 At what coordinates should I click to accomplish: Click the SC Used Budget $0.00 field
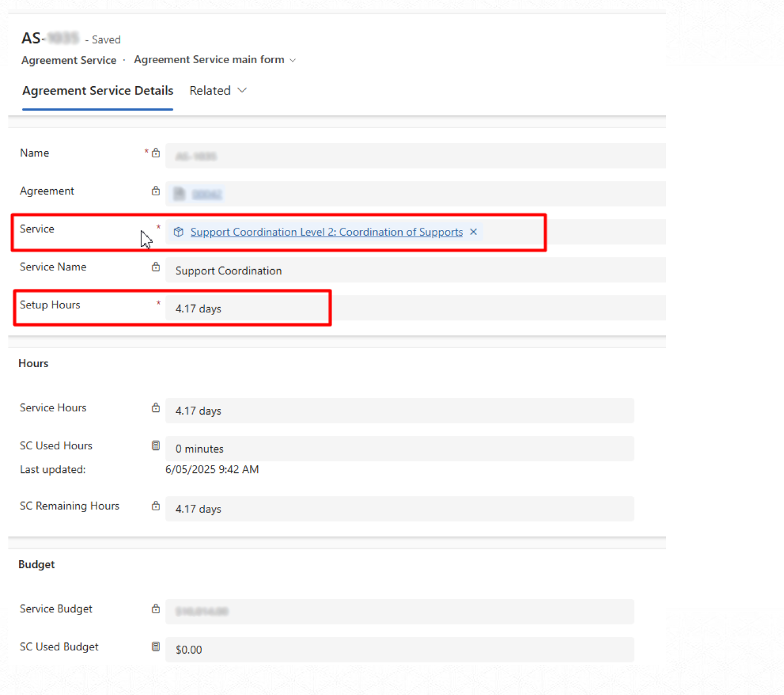tap(399, 650)
